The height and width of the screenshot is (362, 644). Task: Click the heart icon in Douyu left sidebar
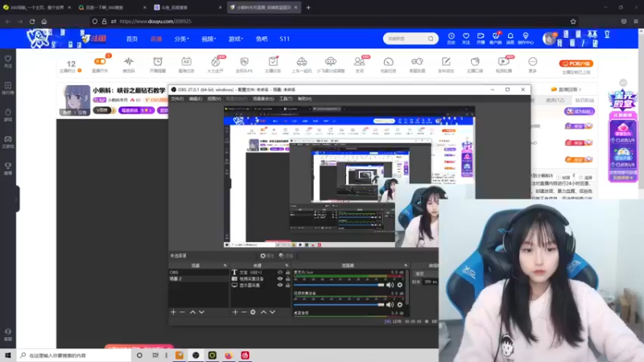click(8, 59)
